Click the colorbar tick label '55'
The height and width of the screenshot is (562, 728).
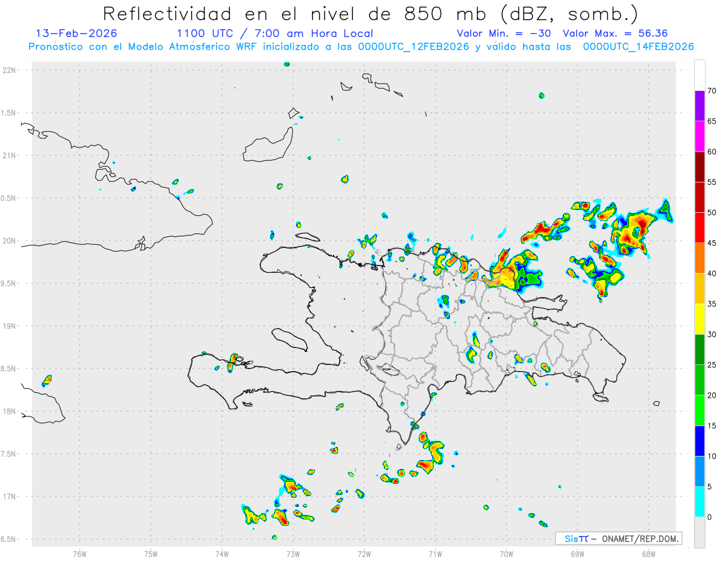pos(712,182)
